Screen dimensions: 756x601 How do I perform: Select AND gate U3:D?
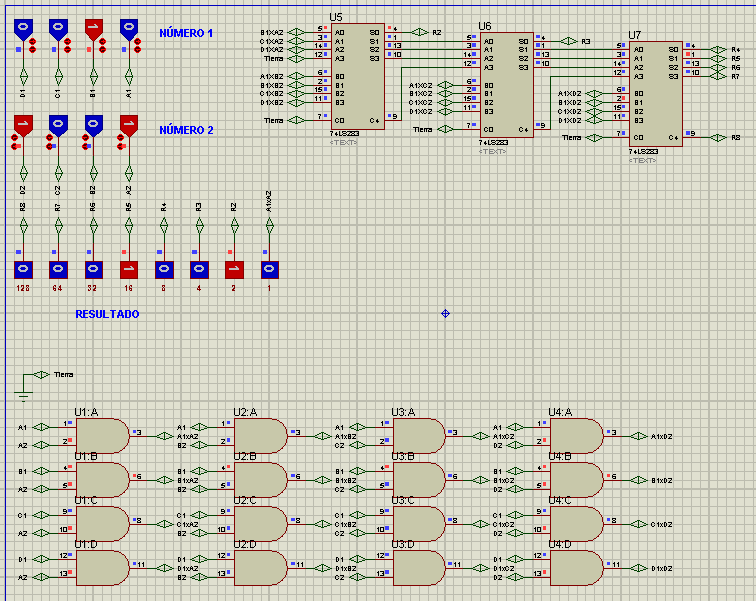(419, 568)
